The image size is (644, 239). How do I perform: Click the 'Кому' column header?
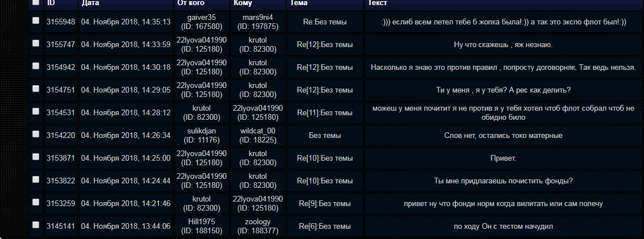click(242, 3)
